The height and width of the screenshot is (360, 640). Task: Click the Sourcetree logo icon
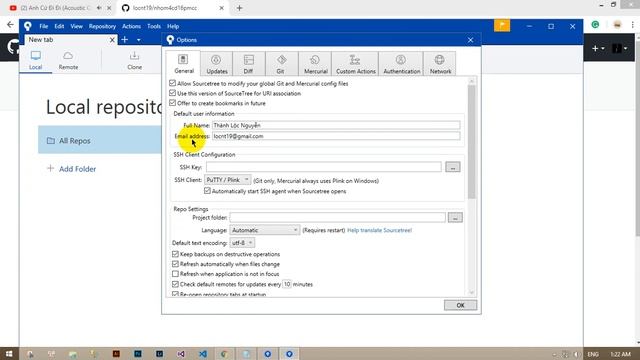click(28, 26)
